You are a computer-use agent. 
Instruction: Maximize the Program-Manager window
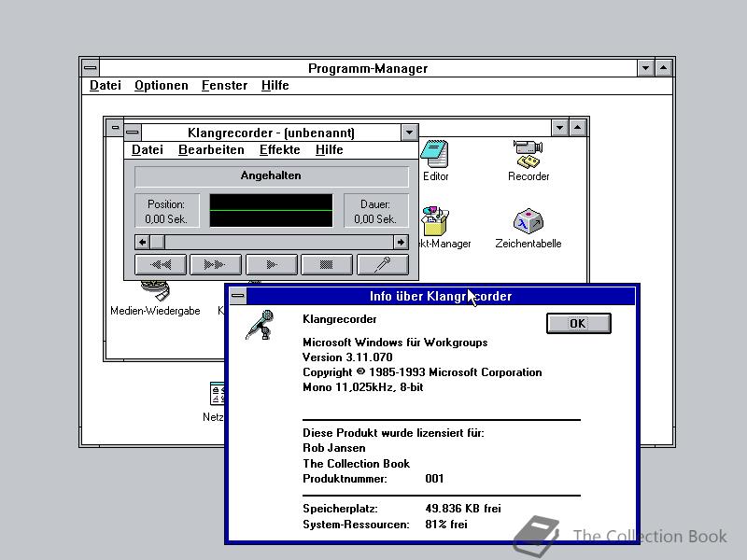tap(663, 67)
